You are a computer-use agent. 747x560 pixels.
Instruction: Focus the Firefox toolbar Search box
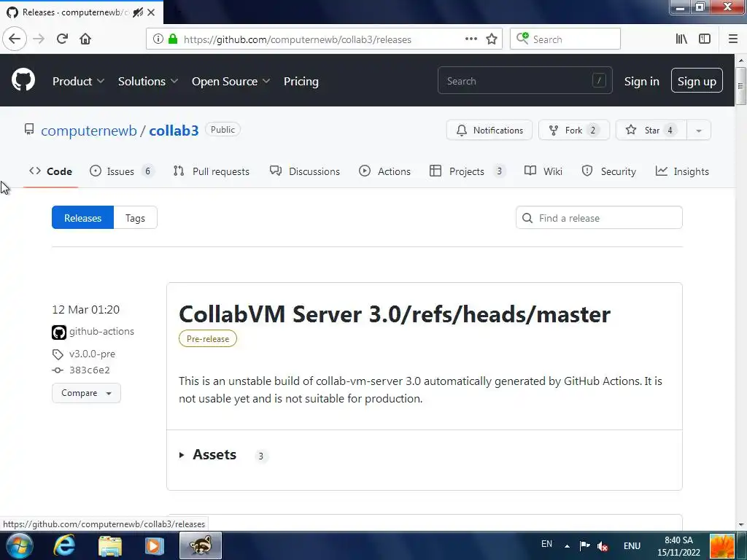(x=565, y=39)
